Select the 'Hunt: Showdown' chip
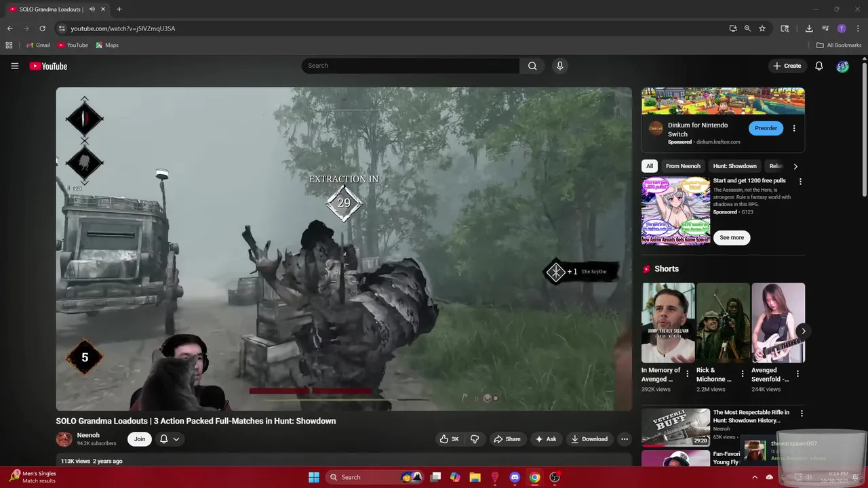This screenshot has width=868, height=488. pos(734,166)
